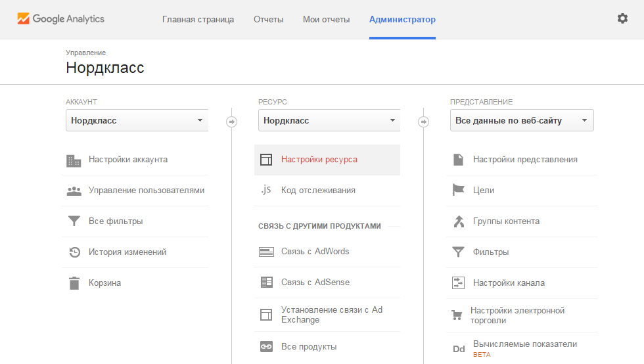The height and width of the screenshot is (364, 644).
Task: Click the AdSense linking icon
Action: tap(267, 283)
